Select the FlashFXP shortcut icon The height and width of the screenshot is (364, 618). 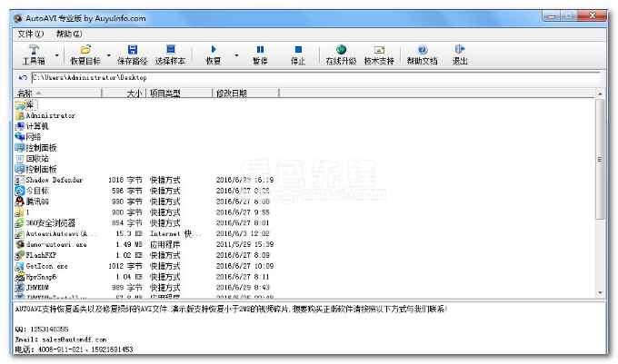pos(20,255)
